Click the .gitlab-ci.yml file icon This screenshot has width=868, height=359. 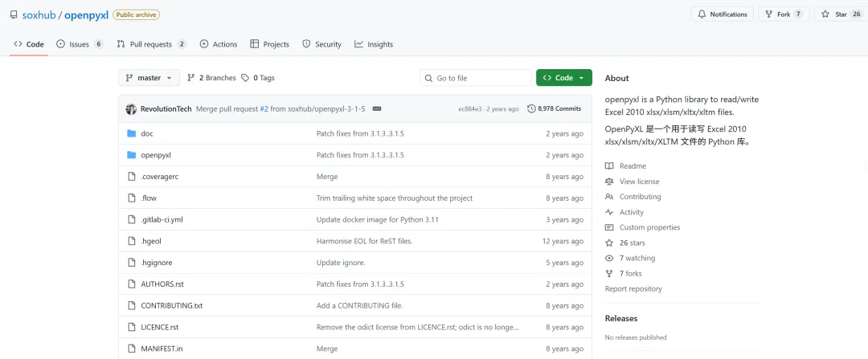[131, 219]
